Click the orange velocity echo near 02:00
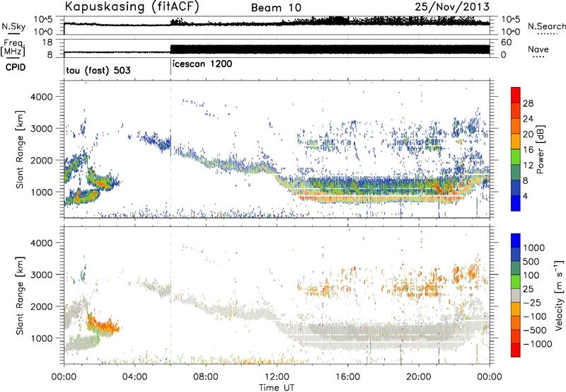The height and width of the screenshot is (392, 566). point(103,325)
